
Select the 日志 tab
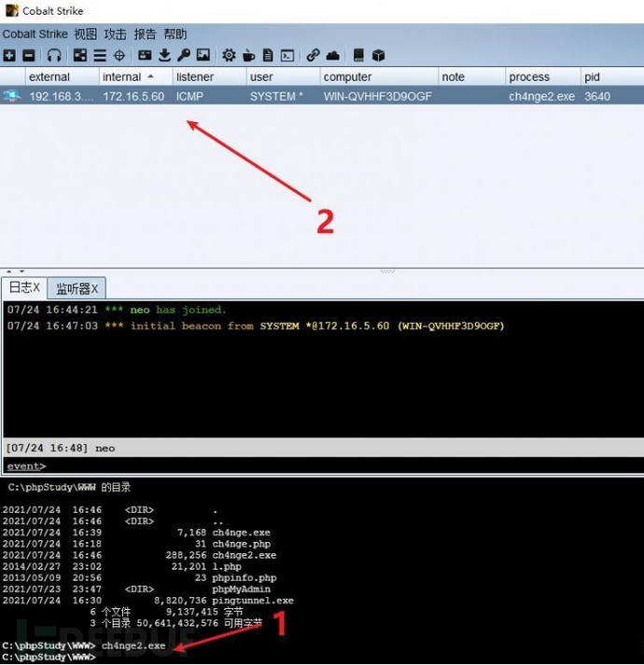[x=24, y=287]
